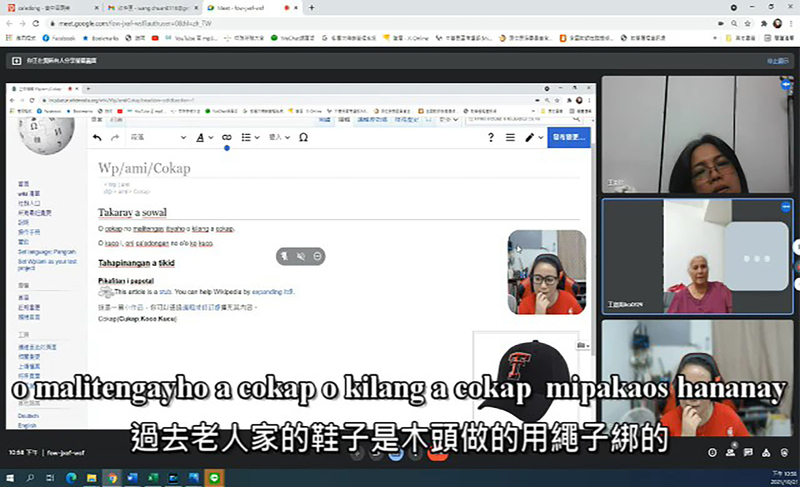
Task: Click the stop presenting link in the Meet banner
Action: click(778, 61)
